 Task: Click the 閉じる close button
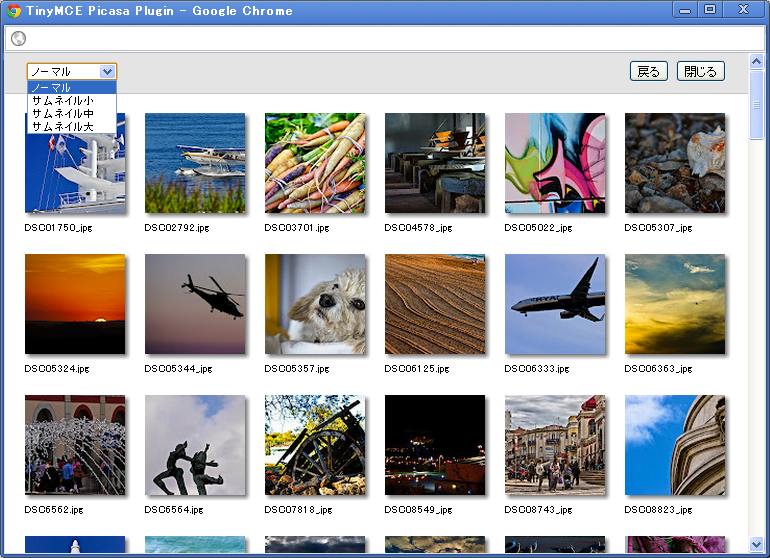click(x=701, y=72)
